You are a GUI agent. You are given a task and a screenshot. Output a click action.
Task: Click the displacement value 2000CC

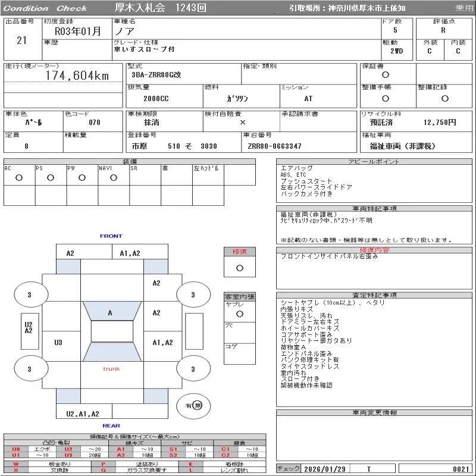click(156, 98)
